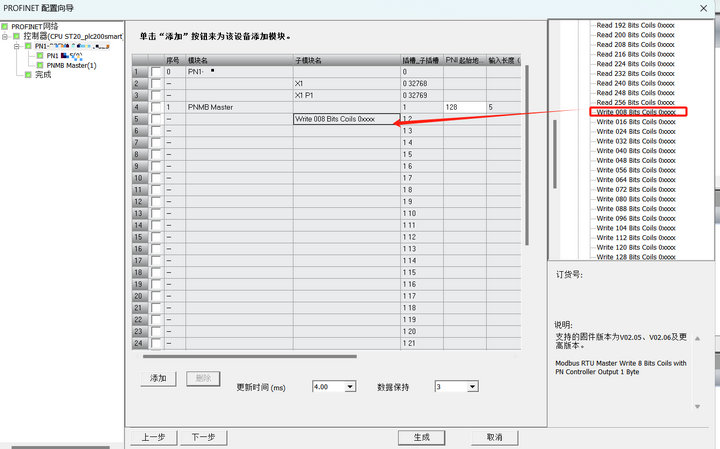Click the row header number 12
The width and height of the screenshot is (720, 449).
tap(140, 202)
